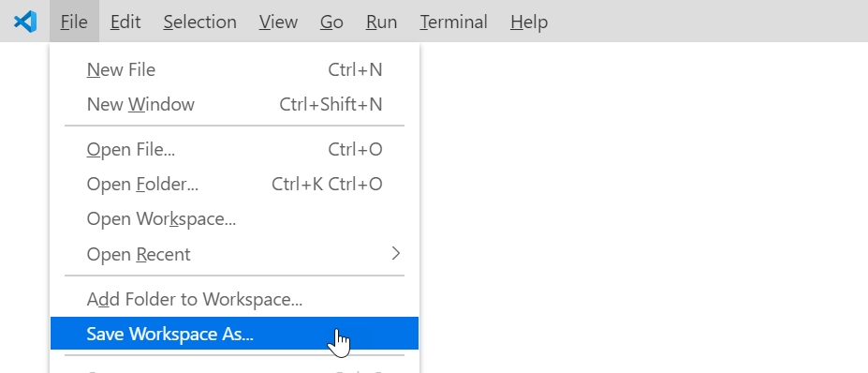Select the Open Recent entry
The image size is (868, 373).
[235, 254]
